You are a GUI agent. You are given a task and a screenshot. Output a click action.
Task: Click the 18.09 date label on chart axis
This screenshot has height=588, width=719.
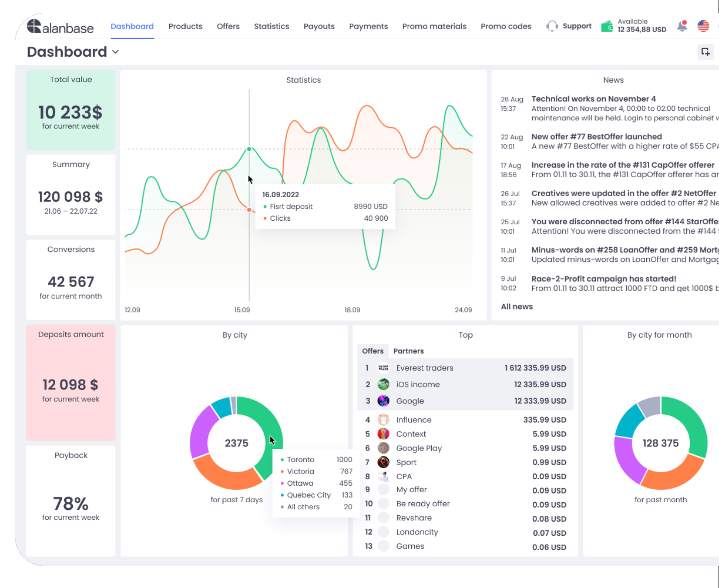[x=352, y=310]
